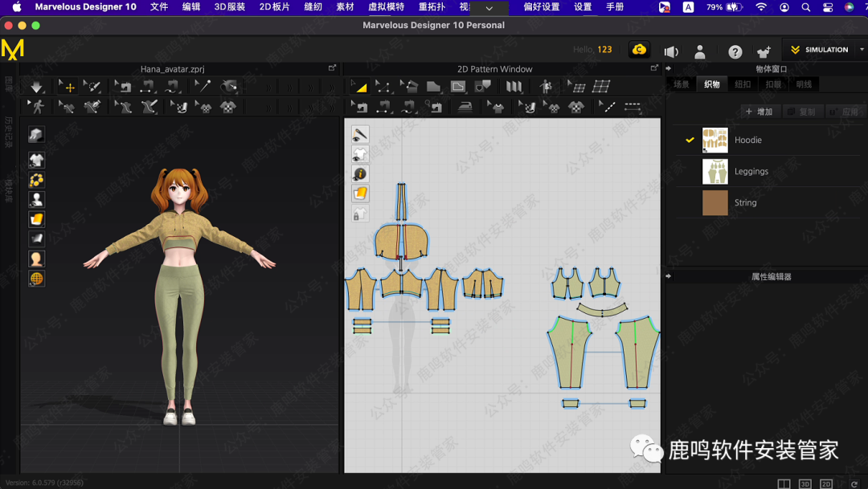Open the help question mark icon
868x489 pixels.
coord(735,51)
